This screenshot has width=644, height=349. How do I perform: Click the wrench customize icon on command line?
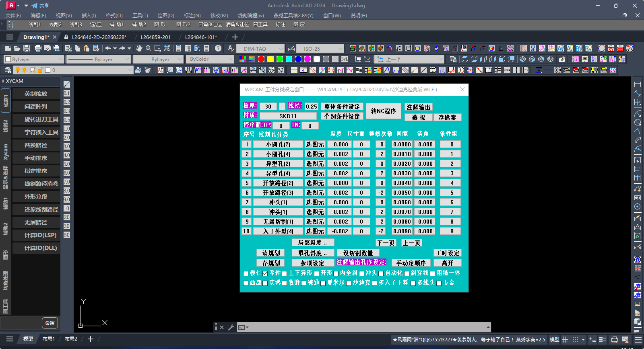pos(231,327)
